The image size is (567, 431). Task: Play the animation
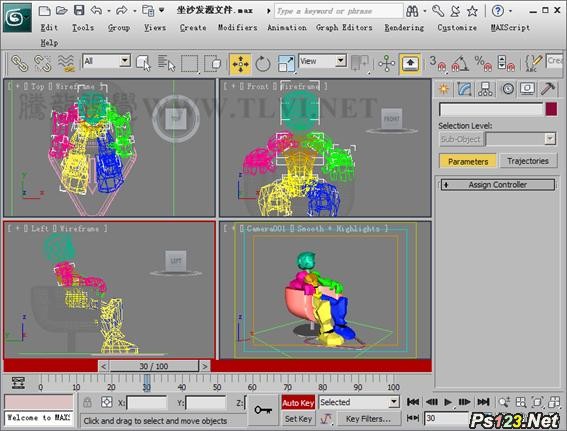click(448, 402)
